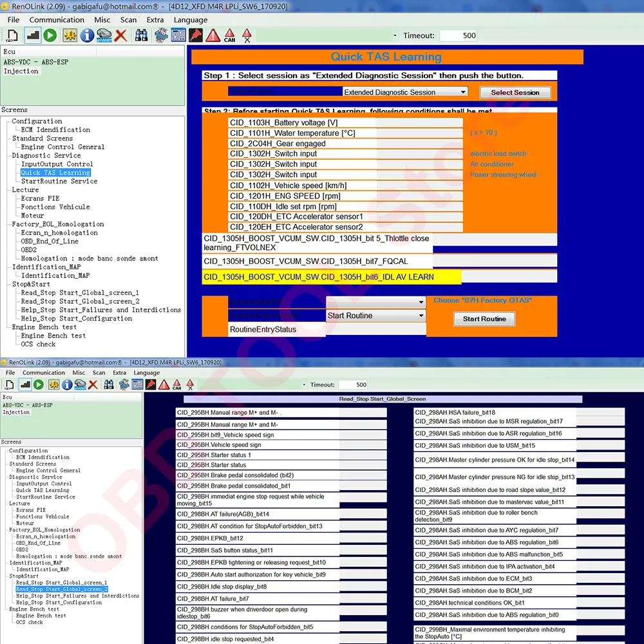The width and height of the screenshot is (644, 644).
Task: Click the red X icon in the Read_Stop Start window toolbar
Action: click(93, 385)
